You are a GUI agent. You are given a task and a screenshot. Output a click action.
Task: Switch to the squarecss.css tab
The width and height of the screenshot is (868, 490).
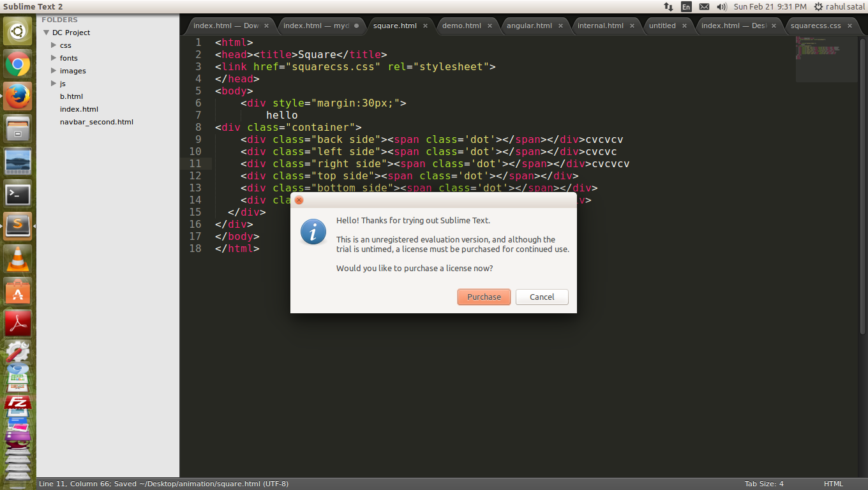pos(816,26)
